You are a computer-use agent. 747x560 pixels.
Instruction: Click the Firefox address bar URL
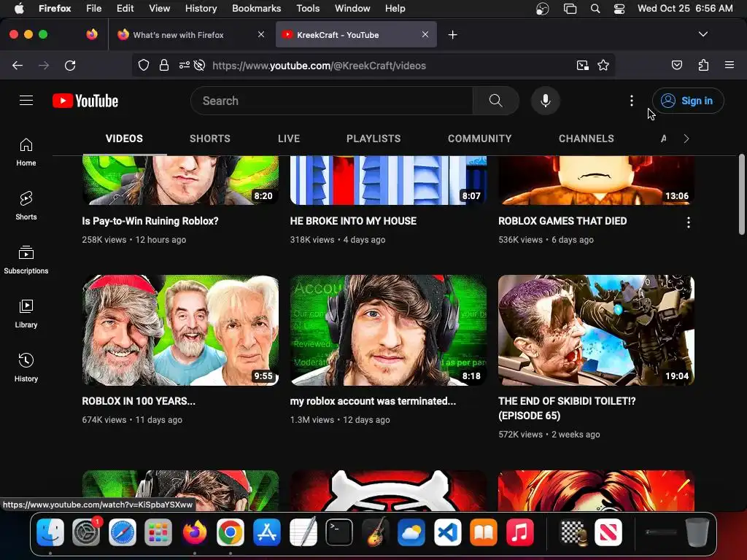click(320, 66)
